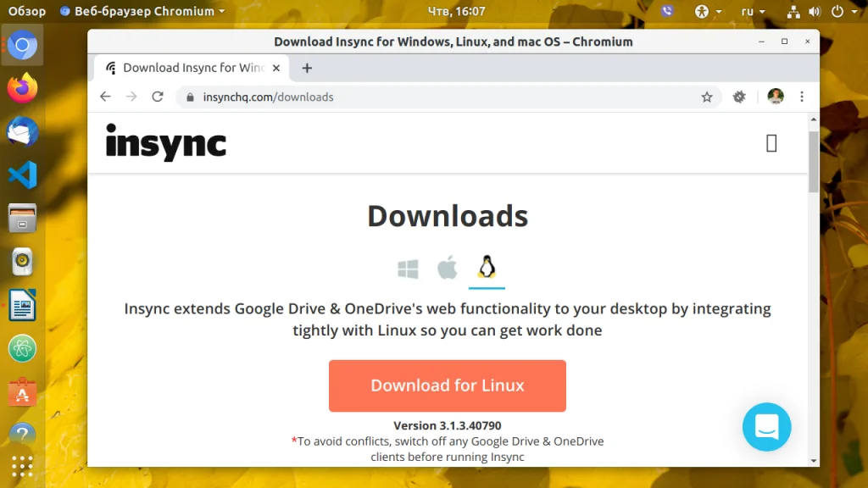Open Chromium from the Ubuntu dock

click(22, 46)
